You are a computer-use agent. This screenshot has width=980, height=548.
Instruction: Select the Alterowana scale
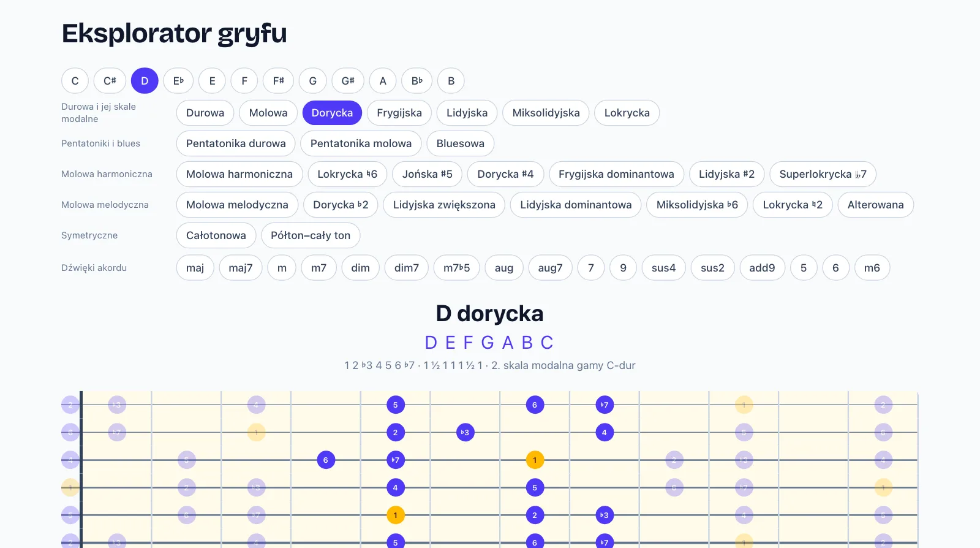(875, 205)
